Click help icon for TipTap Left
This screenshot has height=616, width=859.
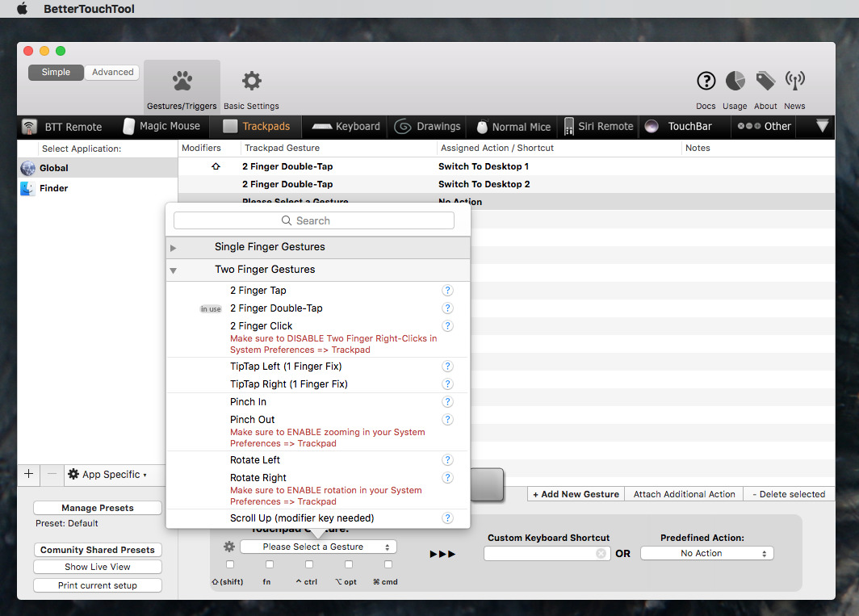click(x=447, y=366)
